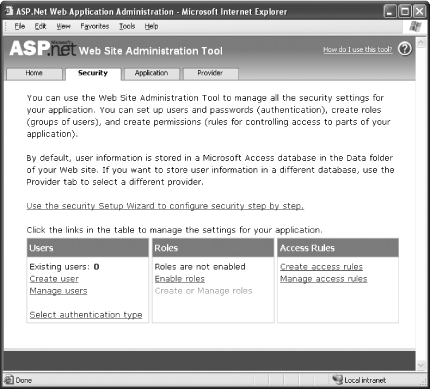Launch the security Setup Wizard link
This screenshot has height=389, width=431.
point(165,206)
